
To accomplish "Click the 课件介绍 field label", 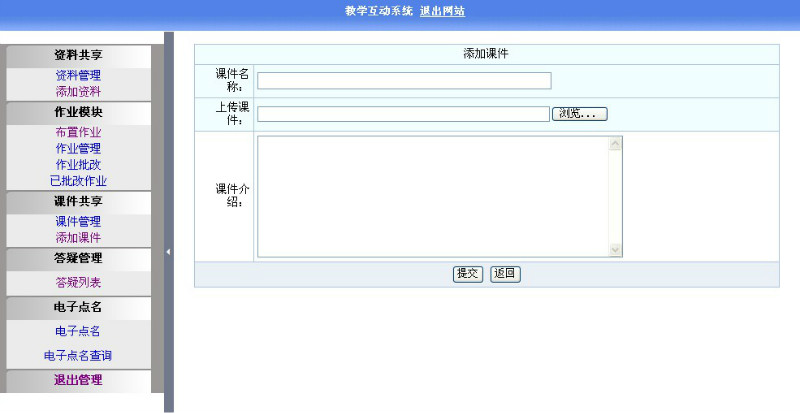I will [x=232, y=196].
